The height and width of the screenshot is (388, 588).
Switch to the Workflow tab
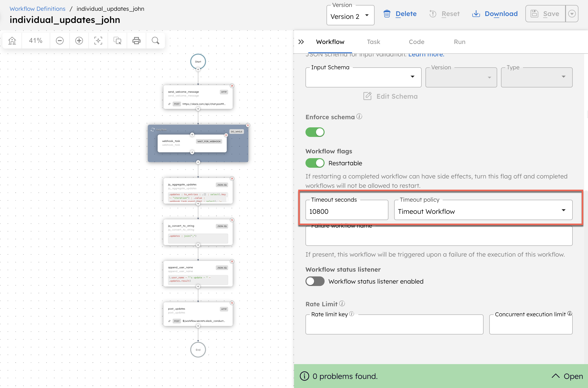coord(330,42)
